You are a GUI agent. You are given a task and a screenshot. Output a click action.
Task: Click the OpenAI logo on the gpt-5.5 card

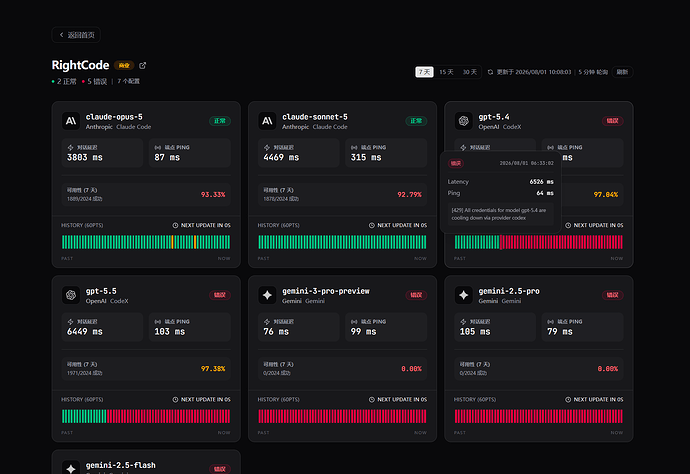point(71,295)
